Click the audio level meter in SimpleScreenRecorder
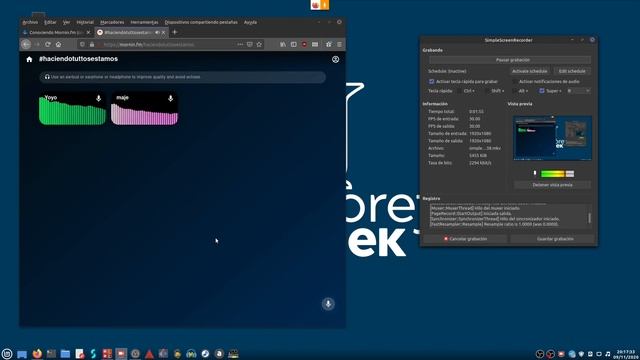Viewport: 640px width, 360px height. (557, 174)
